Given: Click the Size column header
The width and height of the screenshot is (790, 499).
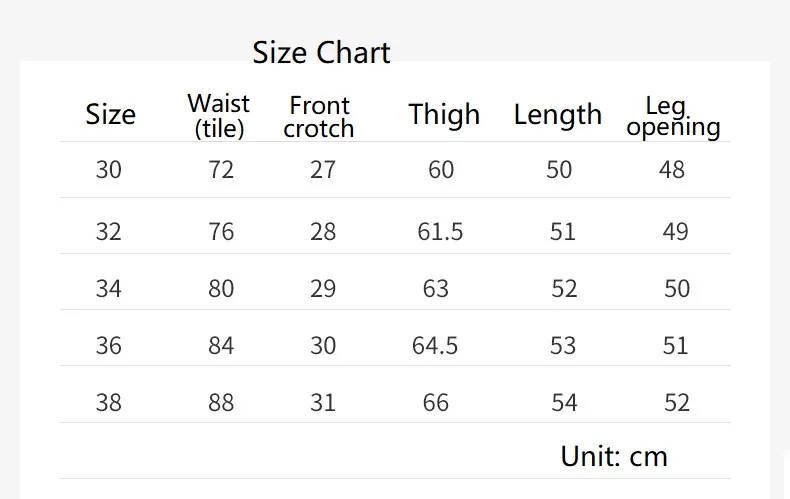Looking at the screenshot, I should point(110,114).
